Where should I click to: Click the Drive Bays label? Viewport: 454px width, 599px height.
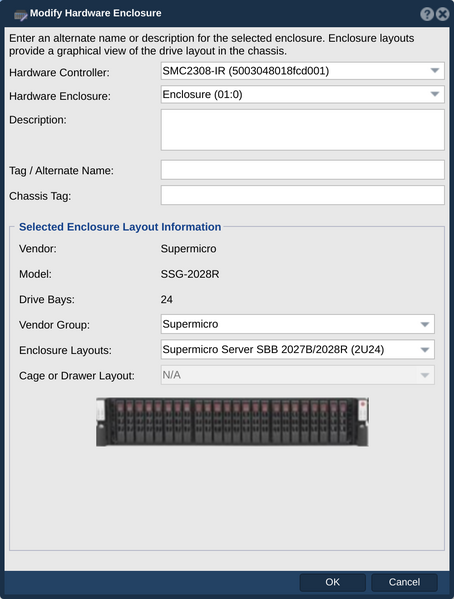pyautogui.click(x=47, y=300)
